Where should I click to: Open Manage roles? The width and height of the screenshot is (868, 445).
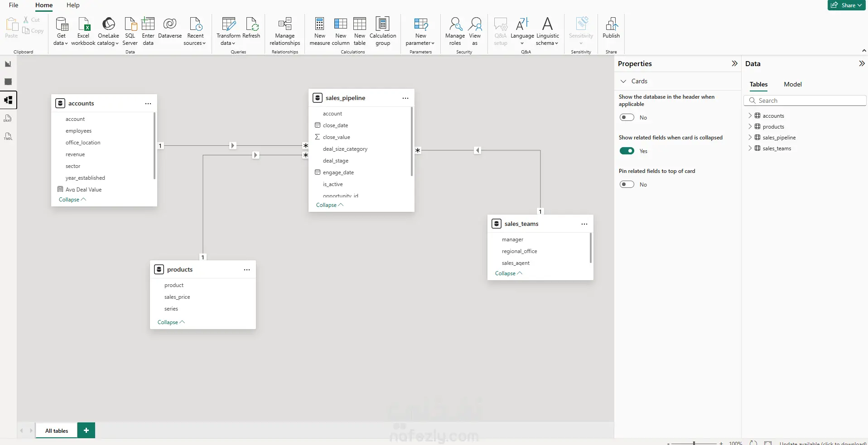455,31
